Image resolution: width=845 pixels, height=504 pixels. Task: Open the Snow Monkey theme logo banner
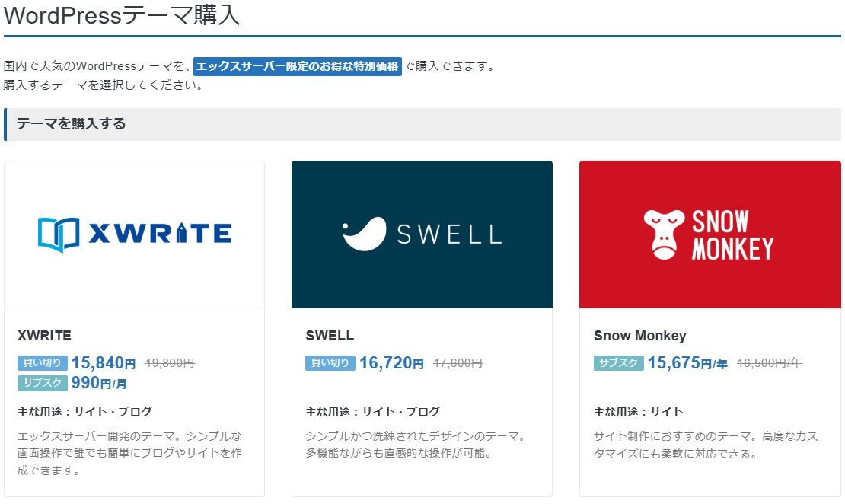tap(709, 234)
